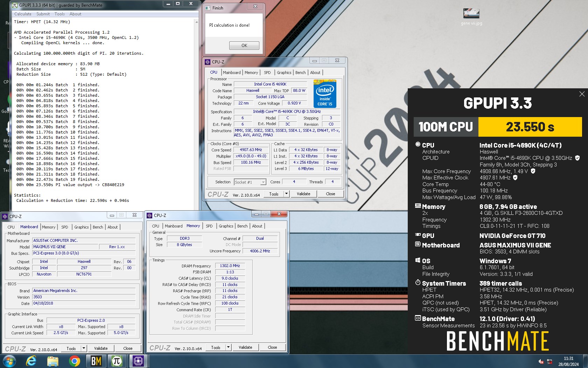This screenshot has width=588, height=368.
Task: Click the GPU card icon in BenchMate panel
Action: pos(418,235)
